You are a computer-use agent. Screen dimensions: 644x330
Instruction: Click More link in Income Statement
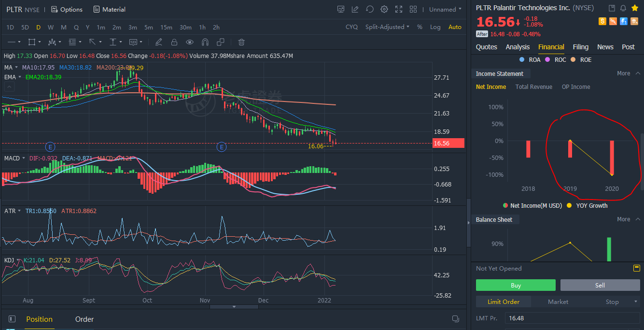click(624, 73)
